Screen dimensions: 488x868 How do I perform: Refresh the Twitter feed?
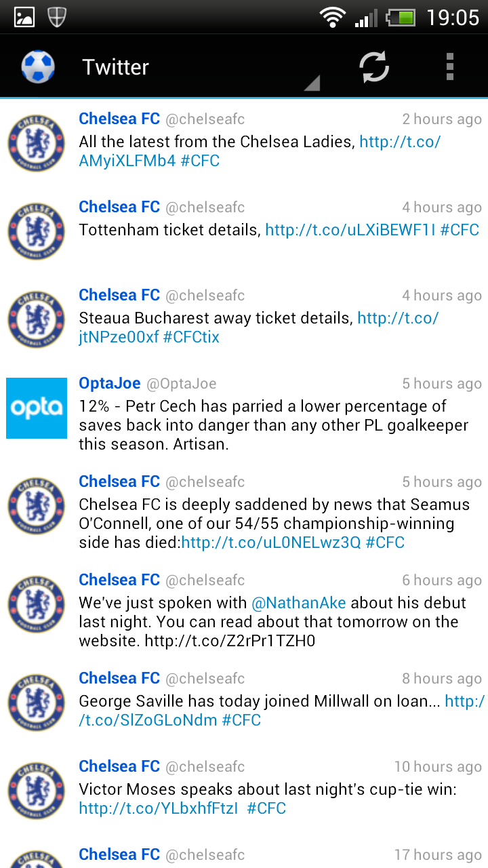(x=374, y=66)
